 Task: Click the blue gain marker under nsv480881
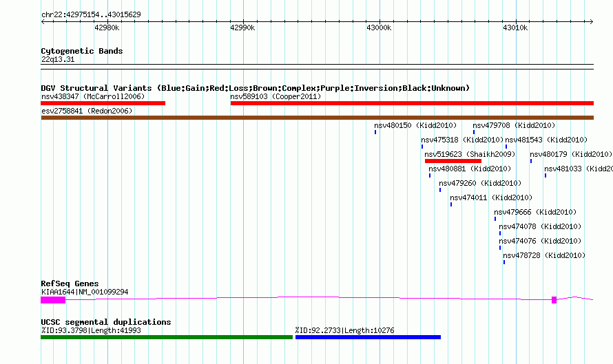[x=430, y=175]
